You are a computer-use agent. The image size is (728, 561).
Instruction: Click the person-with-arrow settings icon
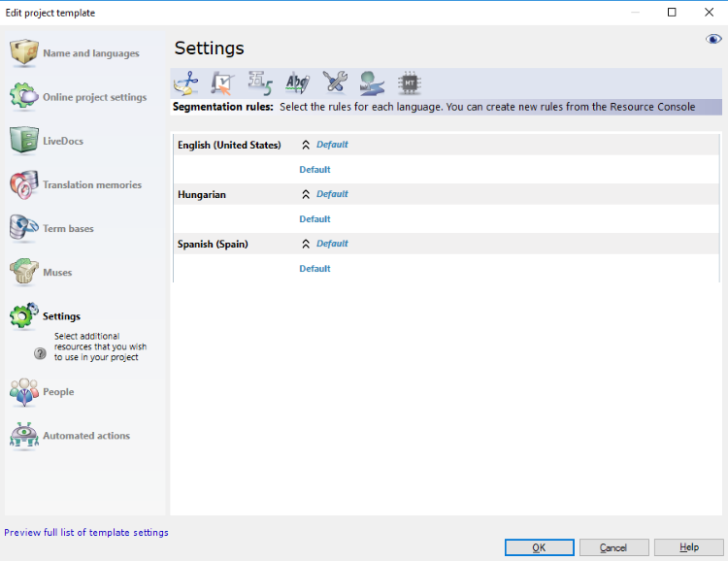point(371,83)
